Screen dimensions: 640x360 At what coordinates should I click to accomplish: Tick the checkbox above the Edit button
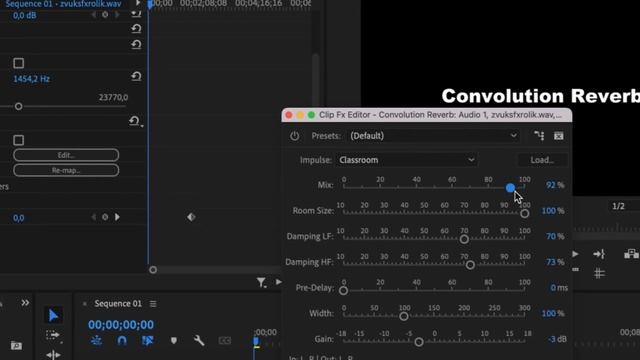click(x=18, y=140)
